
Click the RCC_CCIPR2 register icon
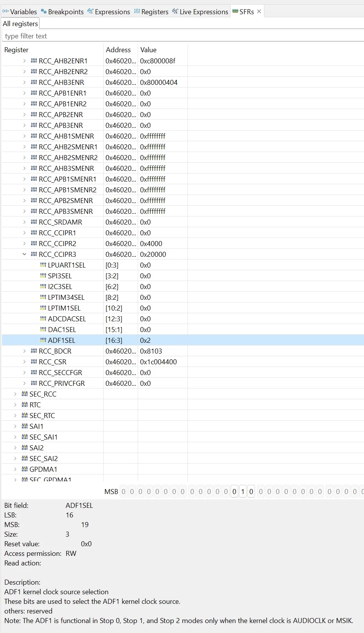[34, 243]
